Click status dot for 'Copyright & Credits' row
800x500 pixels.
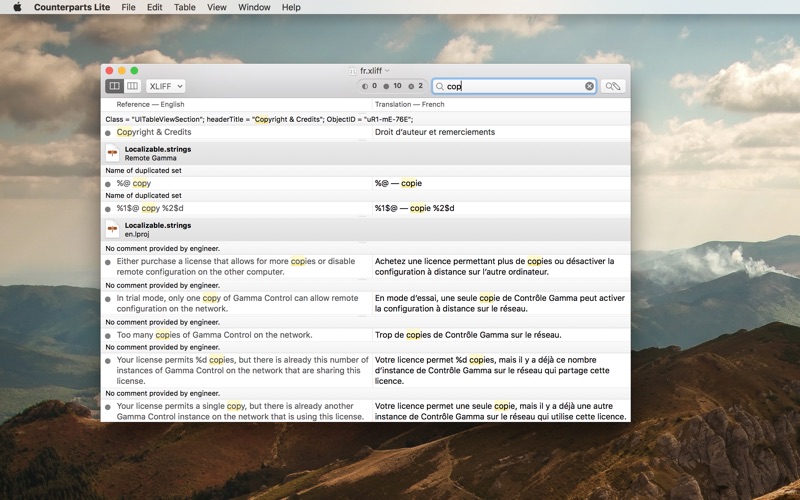[108, 133]
